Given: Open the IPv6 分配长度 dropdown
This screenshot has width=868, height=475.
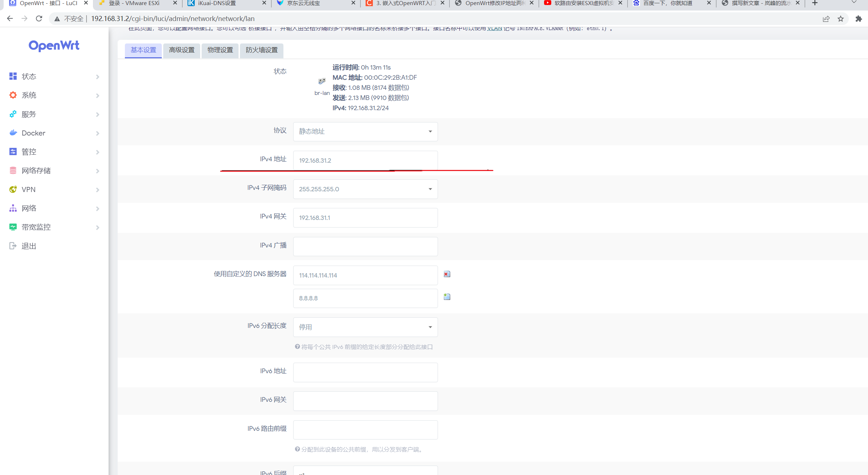Looking at the screenshot, I should pyautogui.click(x=365, y=327).
